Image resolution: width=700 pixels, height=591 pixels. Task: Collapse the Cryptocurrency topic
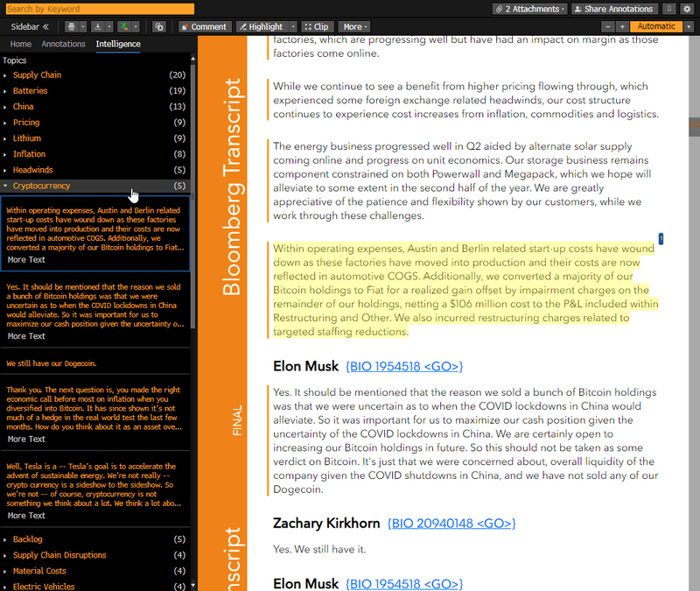[x=7, y=186]
